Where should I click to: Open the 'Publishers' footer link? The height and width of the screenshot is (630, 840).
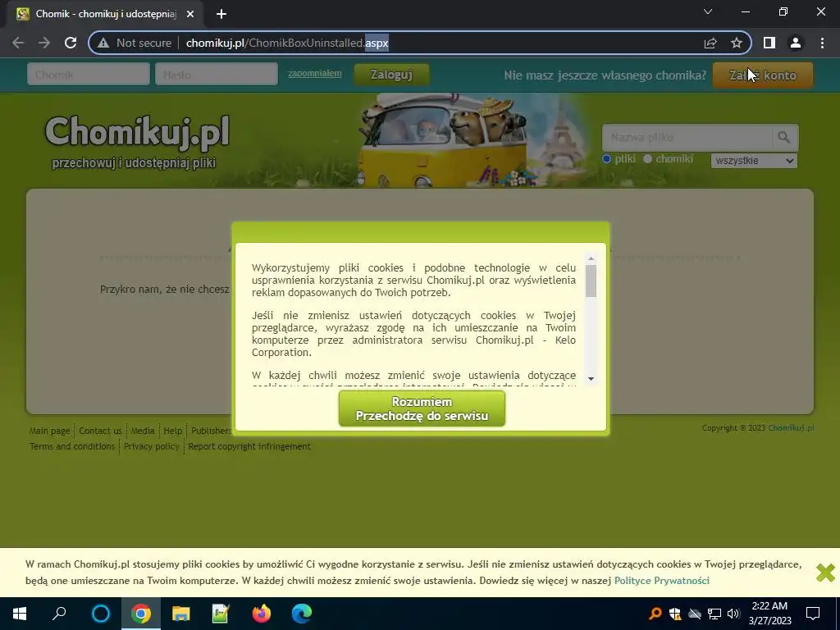[x=211, y=431]
